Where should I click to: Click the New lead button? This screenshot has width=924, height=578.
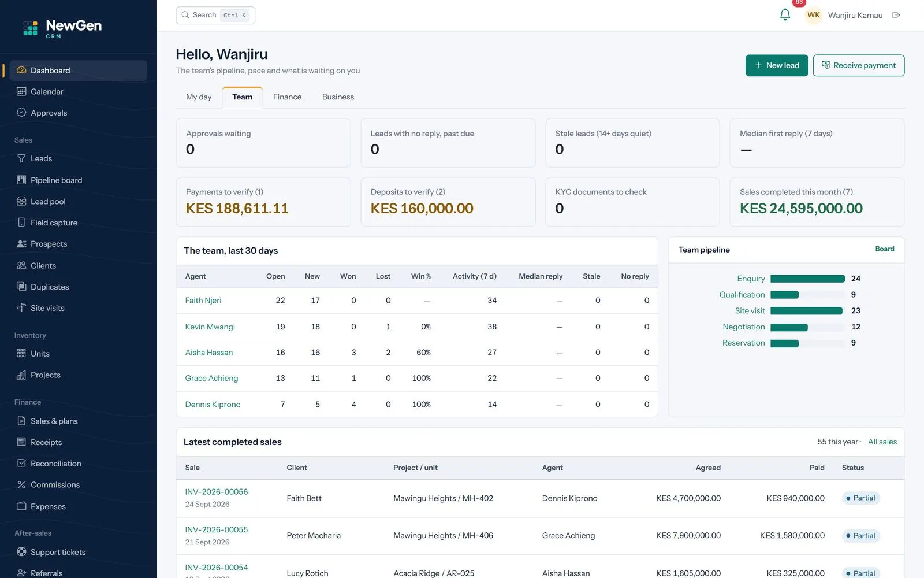(777, 65)
